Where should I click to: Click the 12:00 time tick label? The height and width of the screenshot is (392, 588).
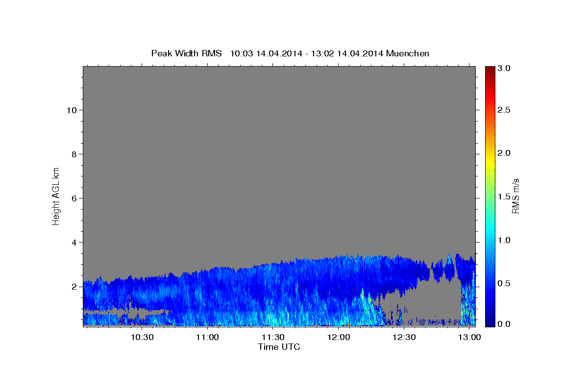pyautogui.click(x=338, y=338)
